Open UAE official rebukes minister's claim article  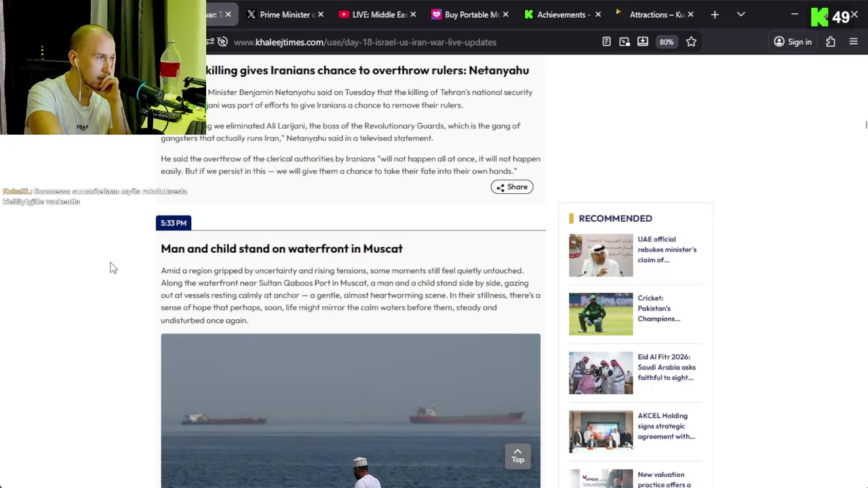(x=667, y=249)
